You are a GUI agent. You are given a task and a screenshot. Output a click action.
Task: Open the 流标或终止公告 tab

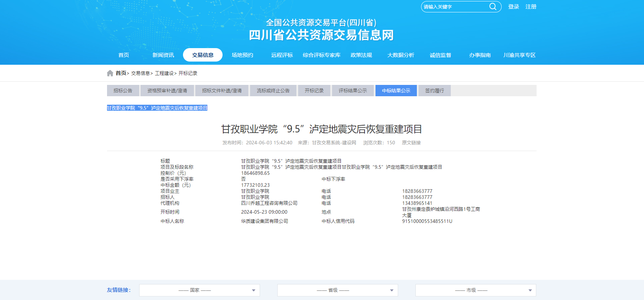(273, 91)
